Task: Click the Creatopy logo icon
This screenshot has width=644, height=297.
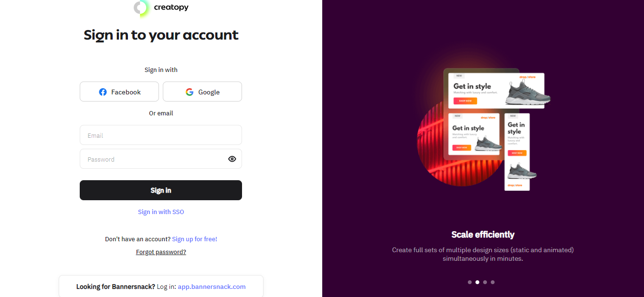Action: point(141,8)
